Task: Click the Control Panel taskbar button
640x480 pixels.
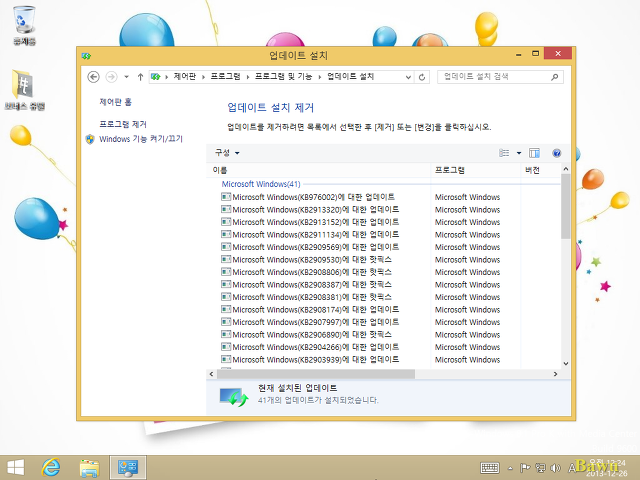Action: click(128, 468)
